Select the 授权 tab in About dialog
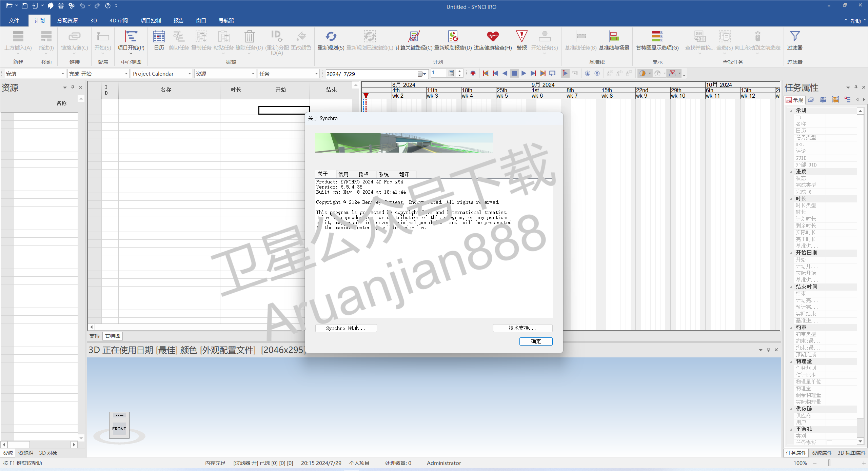This screenshot has height=471, width=868. [x=363, y=174]
